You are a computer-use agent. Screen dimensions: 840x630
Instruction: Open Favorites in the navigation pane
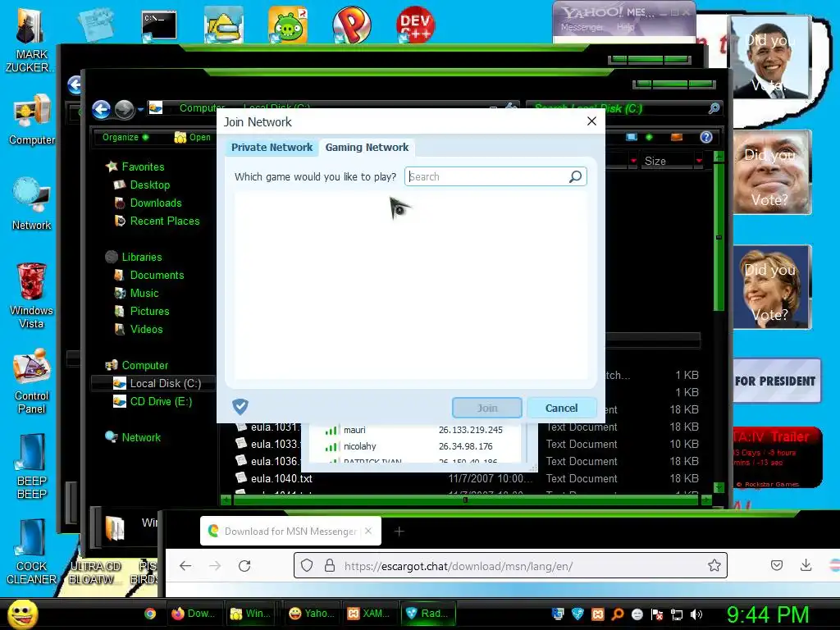pos(143,167)
